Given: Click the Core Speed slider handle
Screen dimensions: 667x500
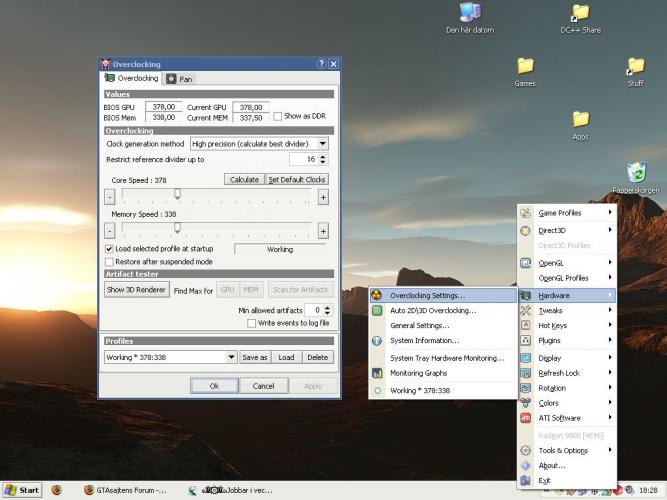Looking at the screenshot, I should pyautogui.click(x=177, y=194).
